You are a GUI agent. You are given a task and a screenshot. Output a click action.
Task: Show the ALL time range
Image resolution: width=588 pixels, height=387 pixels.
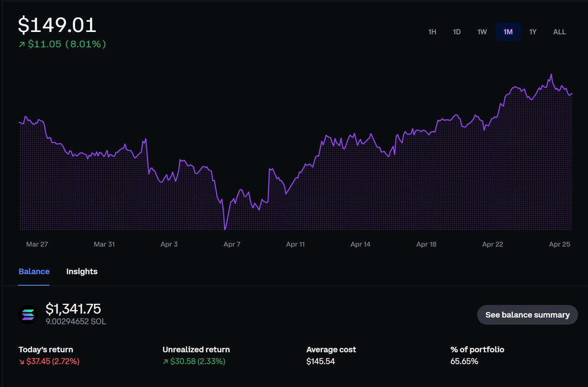pyautogui.click(x=559, y=32)
